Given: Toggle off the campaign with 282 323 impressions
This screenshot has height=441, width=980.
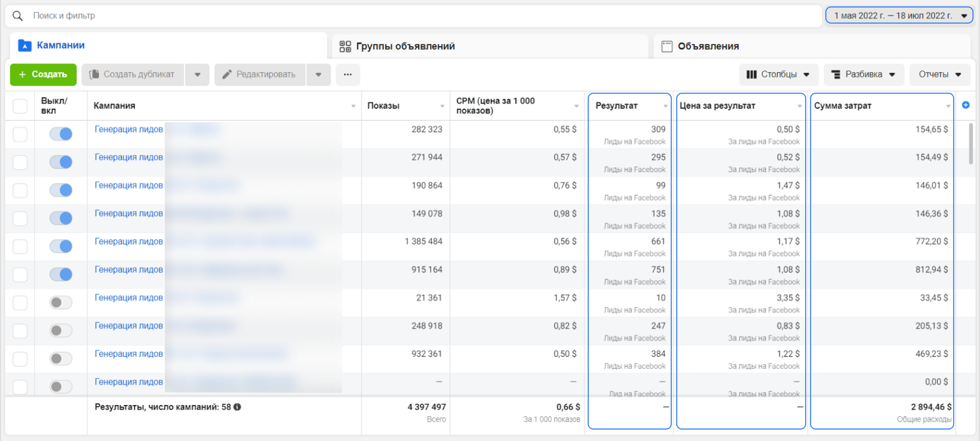Looking at the screenshot, I should pos(61,134).
